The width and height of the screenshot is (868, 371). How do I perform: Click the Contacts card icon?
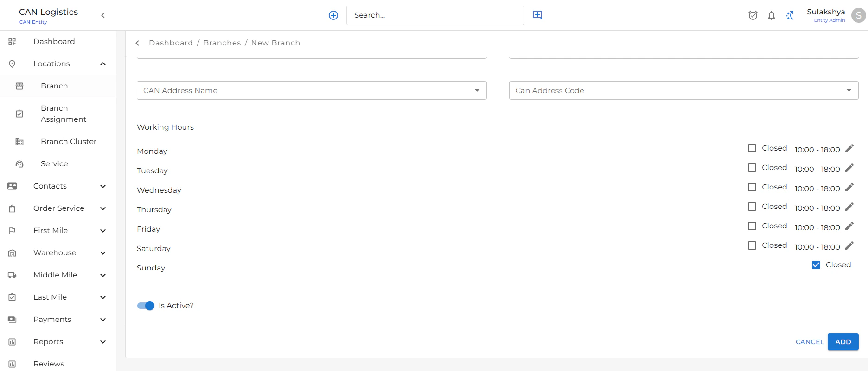pos(12,186)
